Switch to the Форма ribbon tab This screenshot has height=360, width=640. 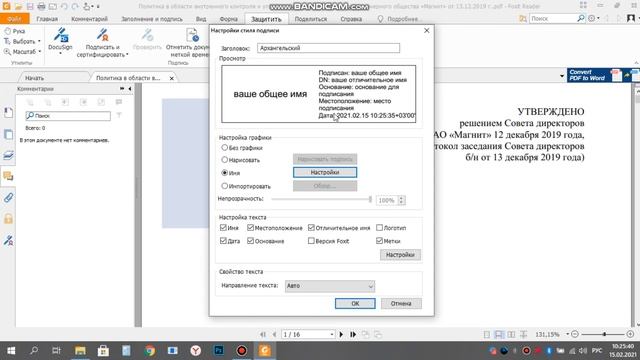pyautogui.click(x=229, y=19)
